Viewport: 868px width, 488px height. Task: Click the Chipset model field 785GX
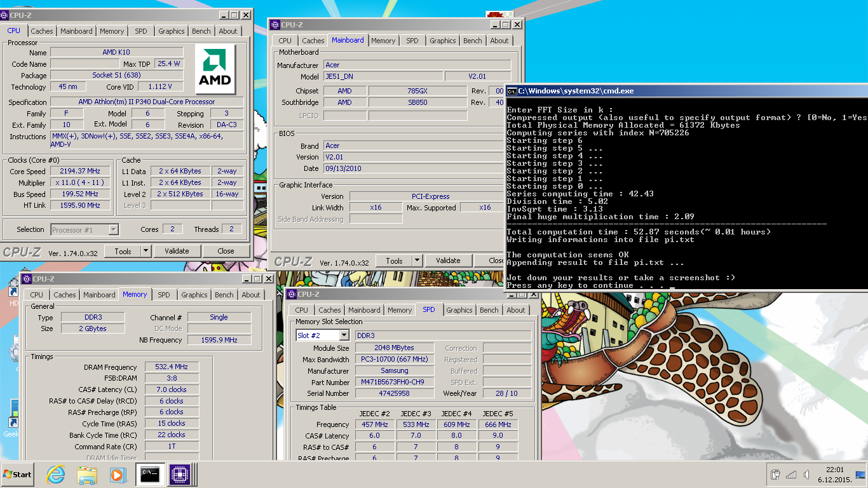(x=417, y=91)
